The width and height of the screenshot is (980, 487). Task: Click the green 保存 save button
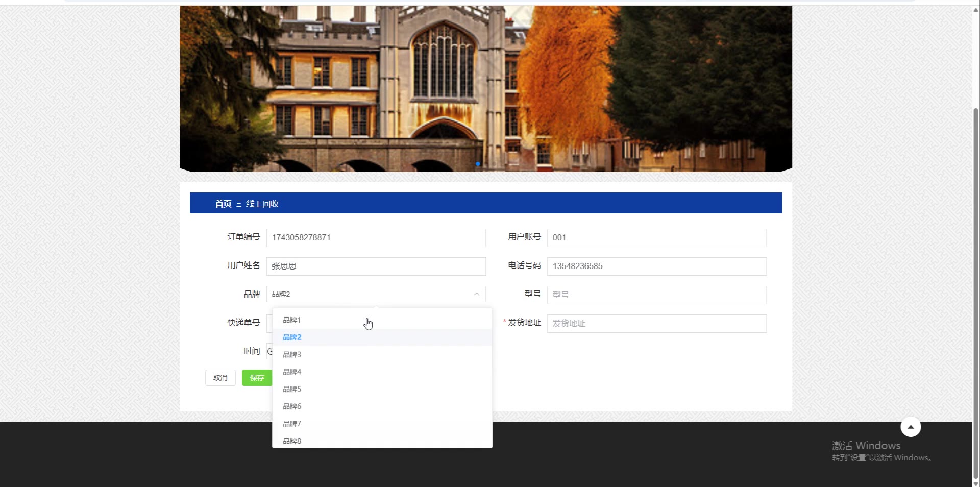pos(257,378)
